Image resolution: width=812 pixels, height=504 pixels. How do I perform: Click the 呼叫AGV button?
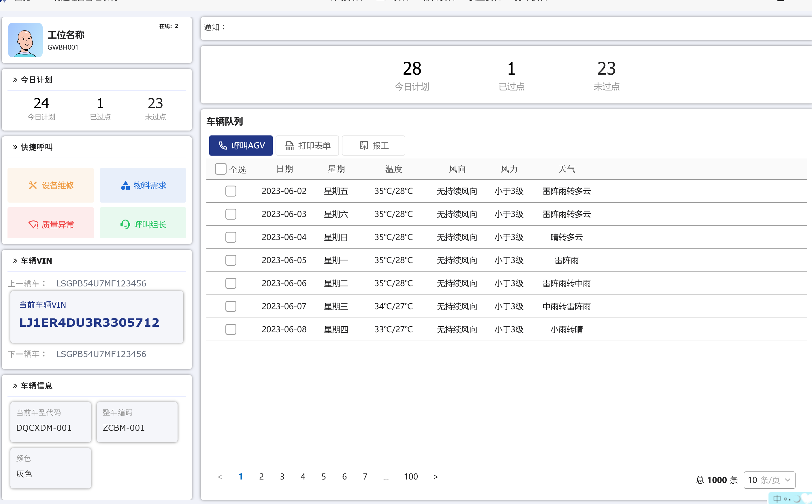[241, 146]
